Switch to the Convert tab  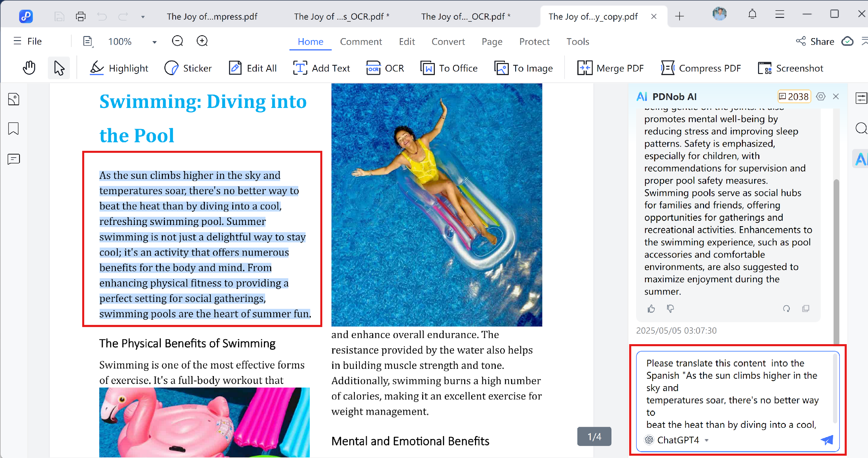[x=448, y=42]
